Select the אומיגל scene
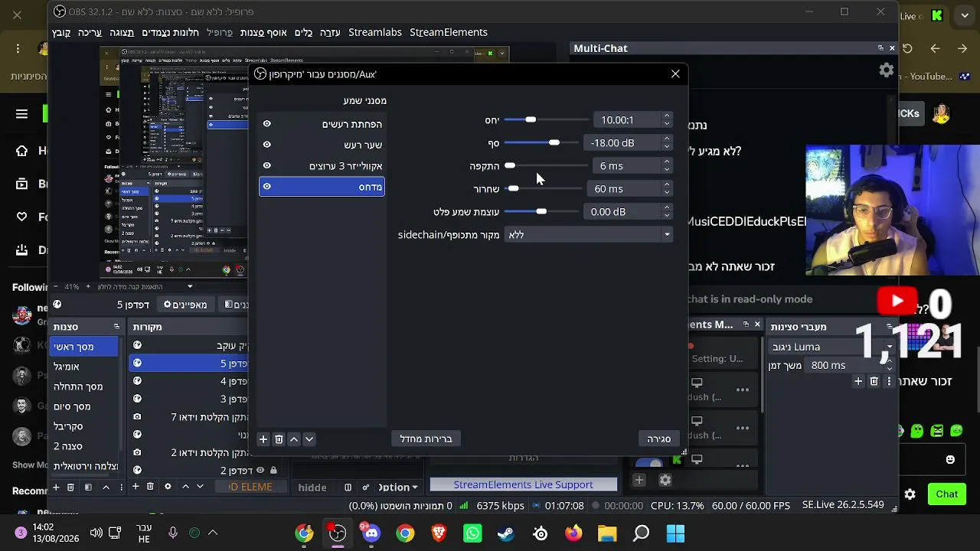 (84, 367)
